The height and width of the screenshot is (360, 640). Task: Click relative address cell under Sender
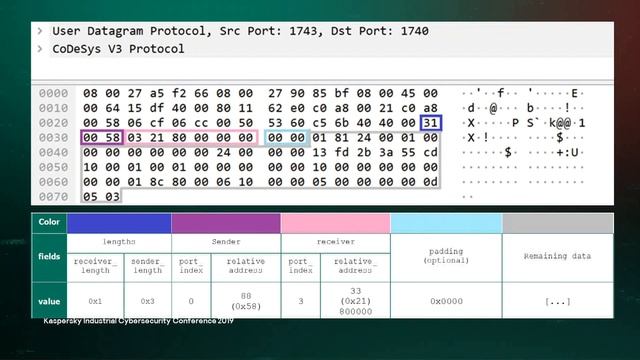246,267
